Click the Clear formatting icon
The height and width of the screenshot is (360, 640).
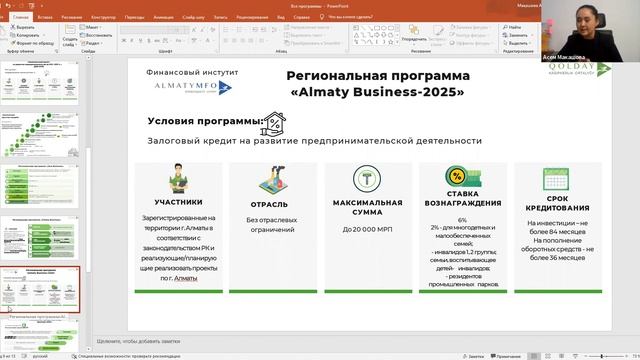click(x=213, y=29)
